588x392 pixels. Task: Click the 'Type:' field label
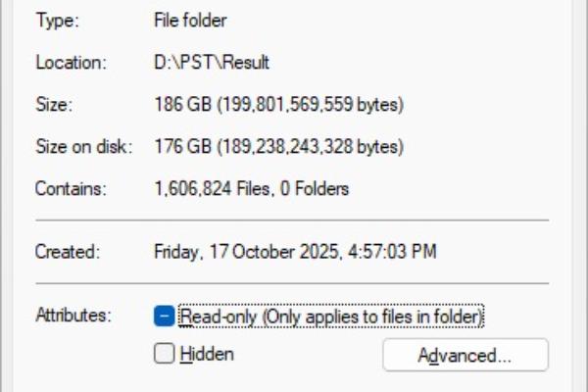(58, 21)
